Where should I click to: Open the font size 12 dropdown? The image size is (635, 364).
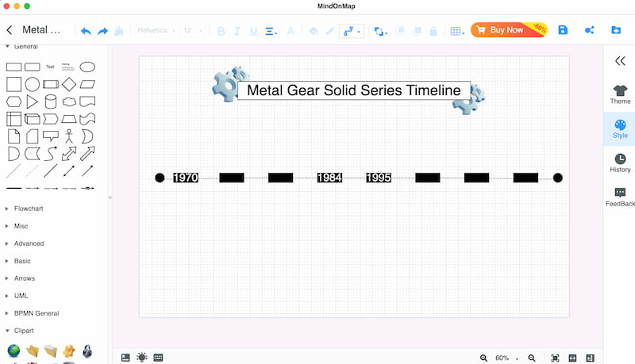192,30
